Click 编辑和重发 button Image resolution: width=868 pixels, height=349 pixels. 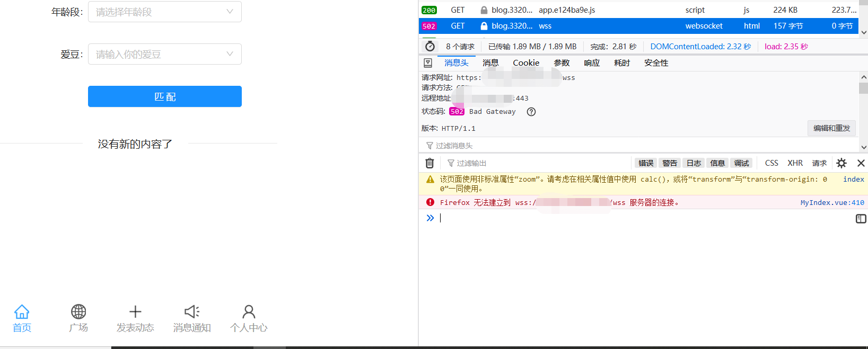tap(831, 128)
